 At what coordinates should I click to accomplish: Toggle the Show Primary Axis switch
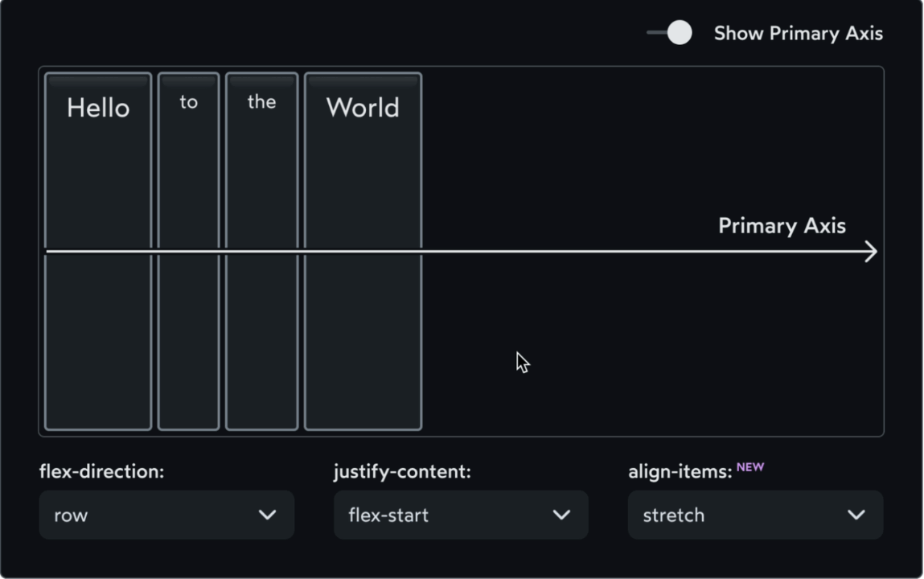pos(670,33)
